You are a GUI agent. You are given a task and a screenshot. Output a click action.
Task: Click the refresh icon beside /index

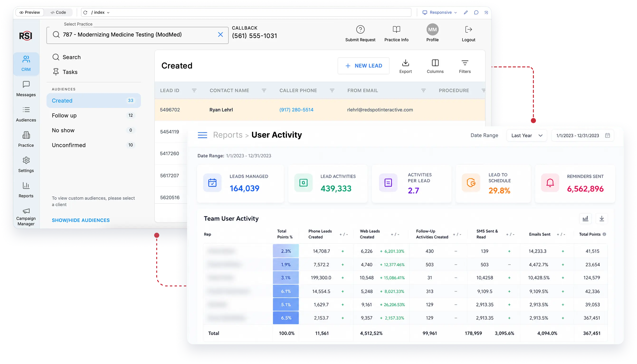85,12
